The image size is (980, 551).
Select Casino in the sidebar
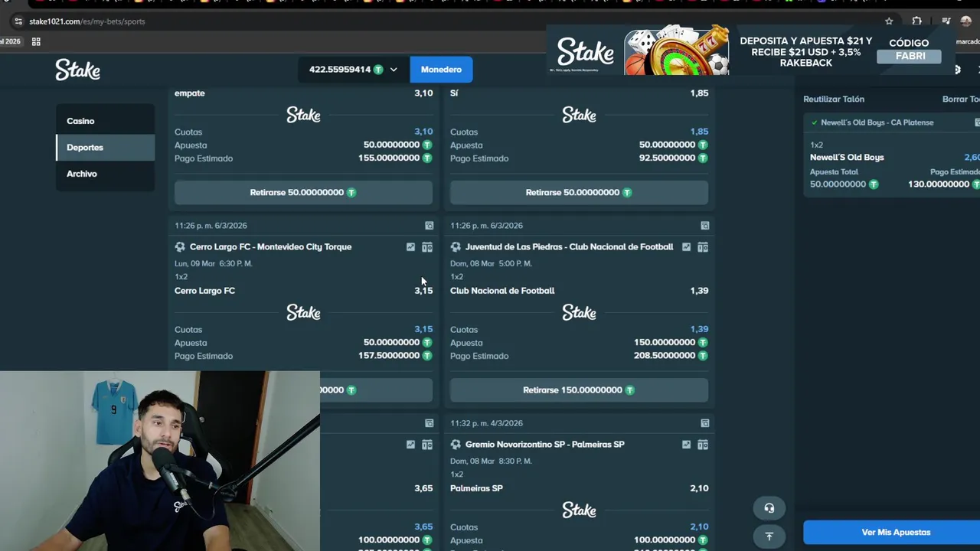tap(105, 121)
